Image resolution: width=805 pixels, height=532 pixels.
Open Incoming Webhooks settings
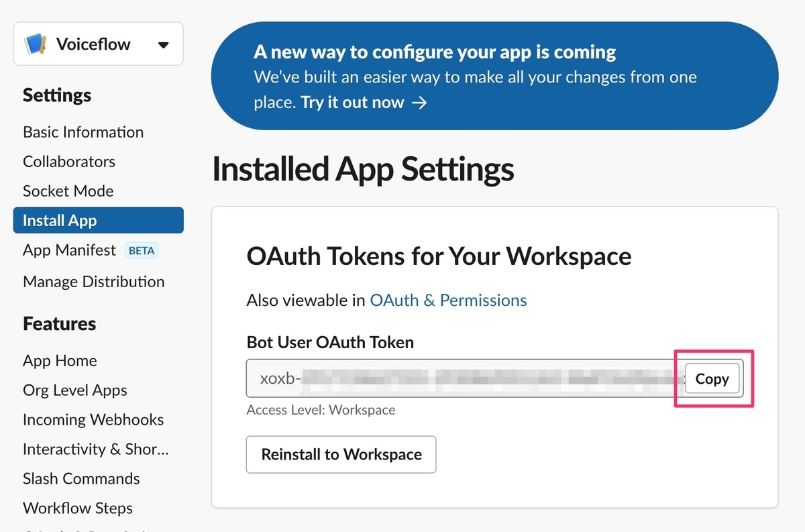(x=93, y=420)
